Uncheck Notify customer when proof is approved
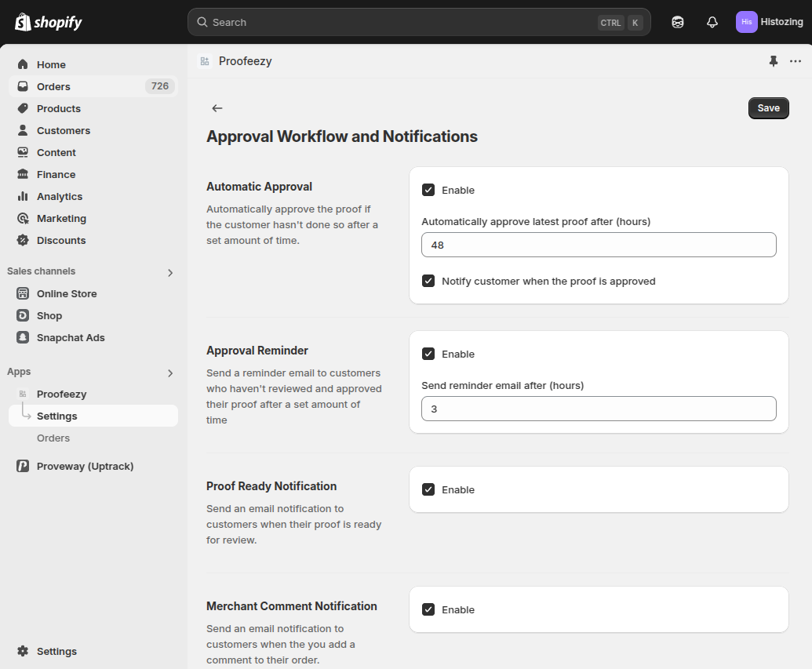 (428, 281)
